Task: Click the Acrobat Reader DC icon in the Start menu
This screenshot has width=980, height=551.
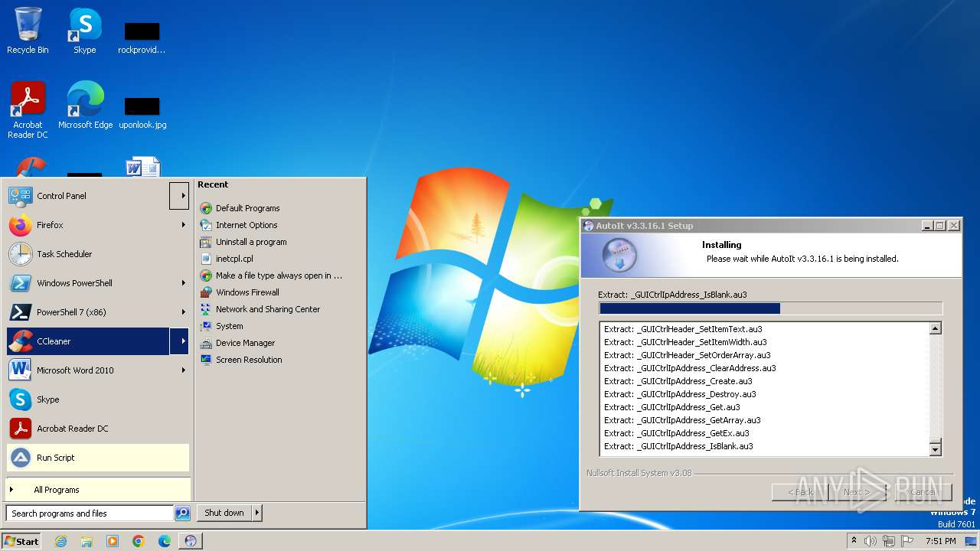Action: tap(20, 429)
